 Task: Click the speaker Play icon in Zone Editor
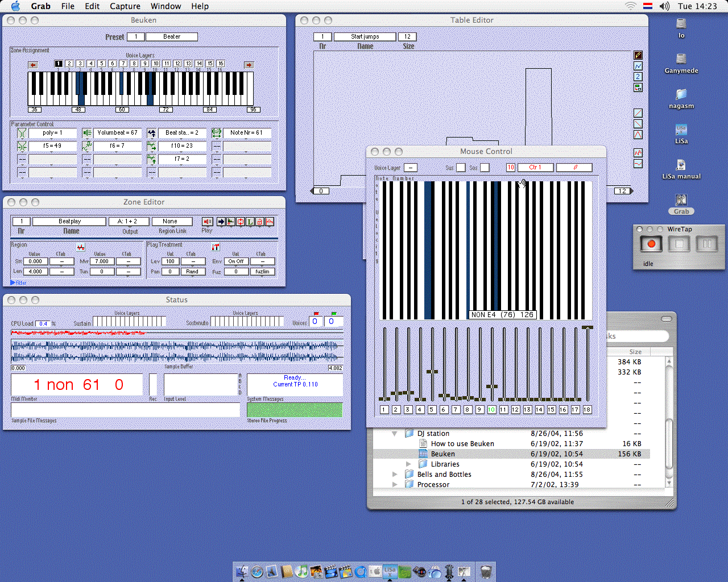pyautogui.click(x=207, y=222)
